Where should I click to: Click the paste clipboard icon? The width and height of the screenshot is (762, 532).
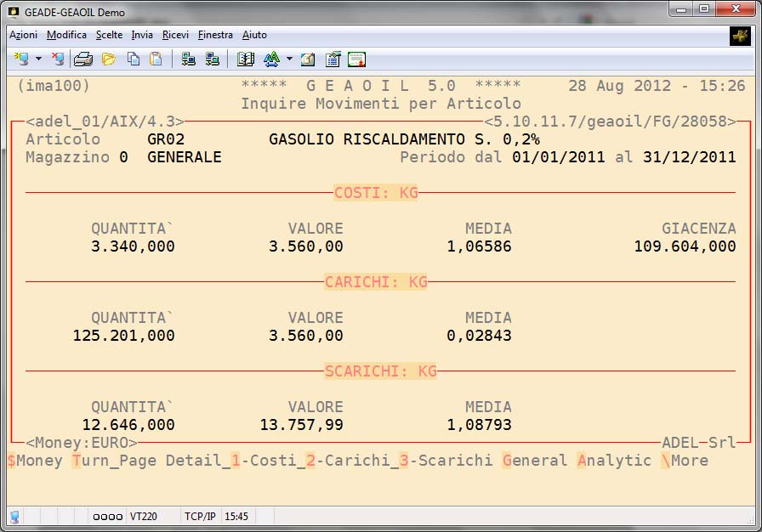point(156,59)
